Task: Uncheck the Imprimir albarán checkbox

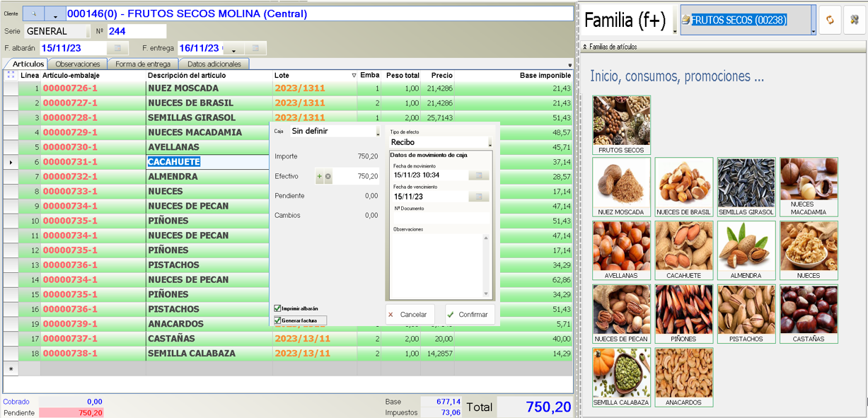Action: pos(278,308)
